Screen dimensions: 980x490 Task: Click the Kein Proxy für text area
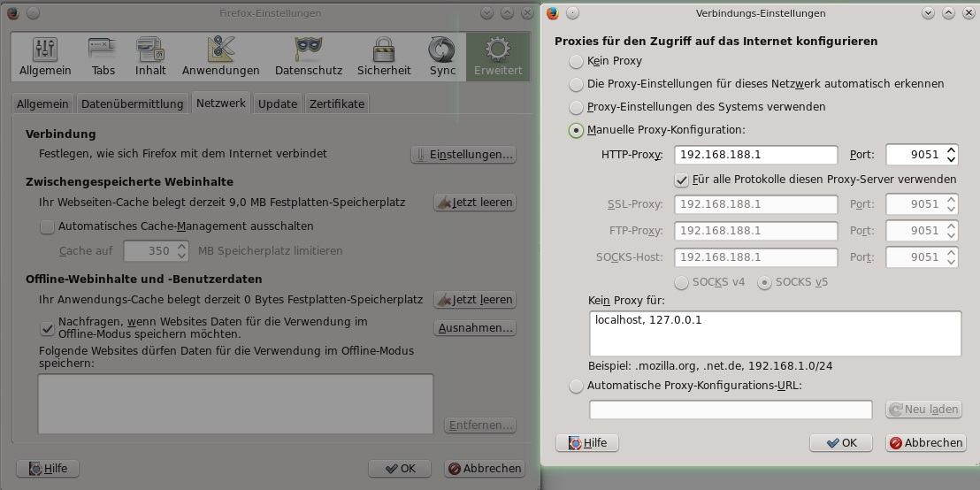775,333
